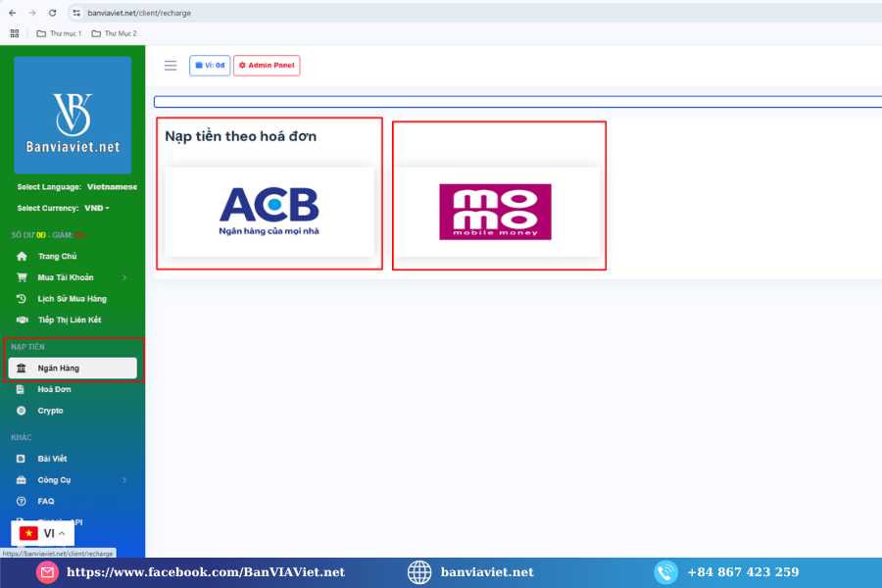Click the invoice icon beside Hoá Đơn

click(21, 389)
